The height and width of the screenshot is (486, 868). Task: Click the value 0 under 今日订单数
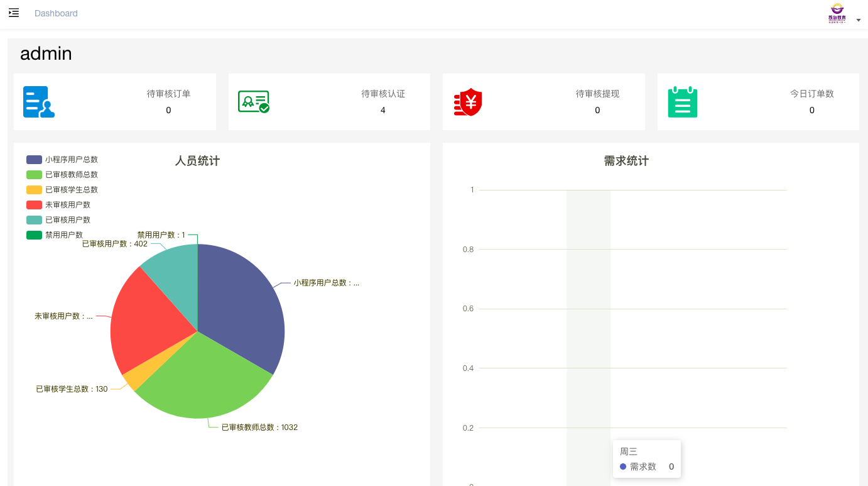(812, 110)
